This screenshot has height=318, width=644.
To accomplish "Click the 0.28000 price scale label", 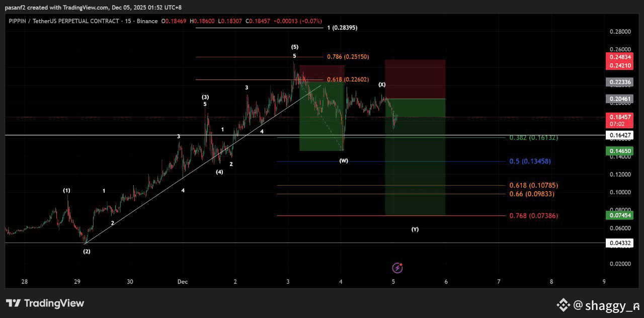I will [620, 31].
